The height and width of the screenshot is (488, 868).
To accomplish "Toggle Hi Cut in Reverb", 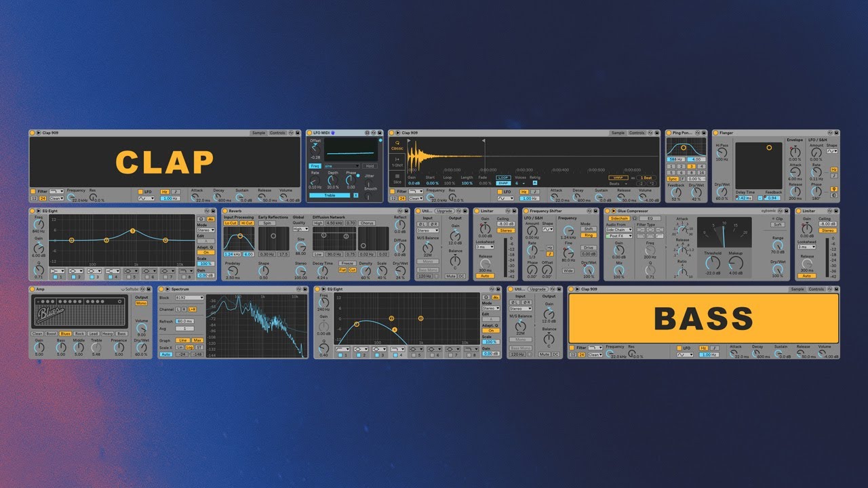I will pos(247,222).
